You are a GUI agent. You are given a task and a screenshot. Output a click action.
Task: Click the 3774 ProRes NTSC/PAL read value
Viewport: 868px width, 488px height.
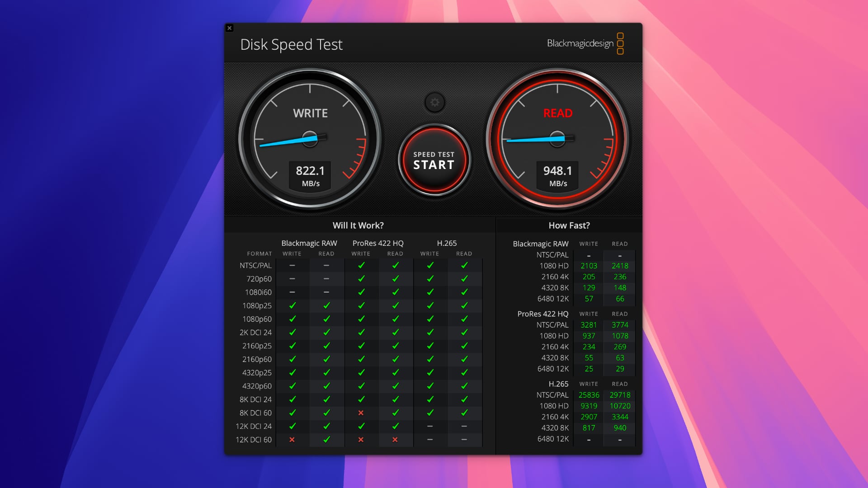[620, 325]
